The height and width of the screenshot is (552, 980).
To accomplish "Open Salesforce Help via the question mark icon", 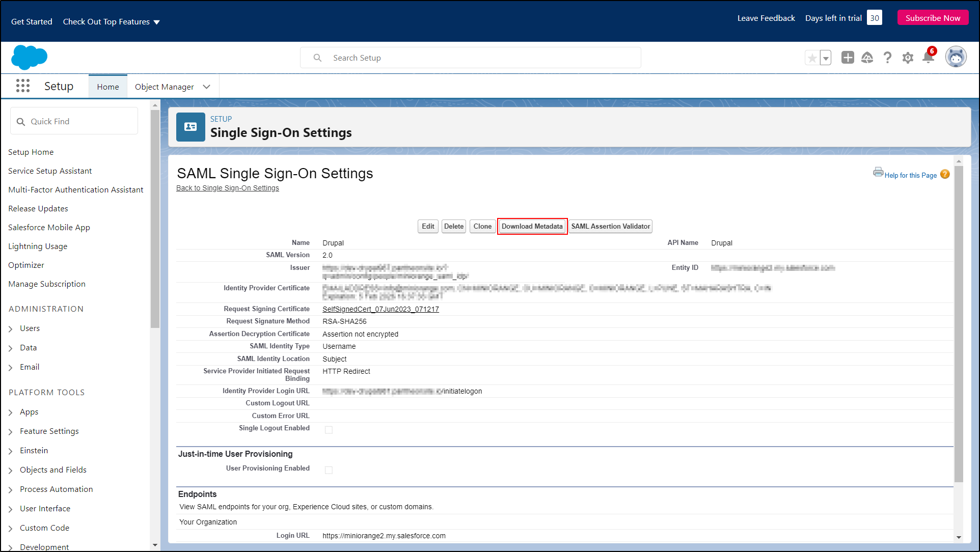I will (x=887, y=58).
